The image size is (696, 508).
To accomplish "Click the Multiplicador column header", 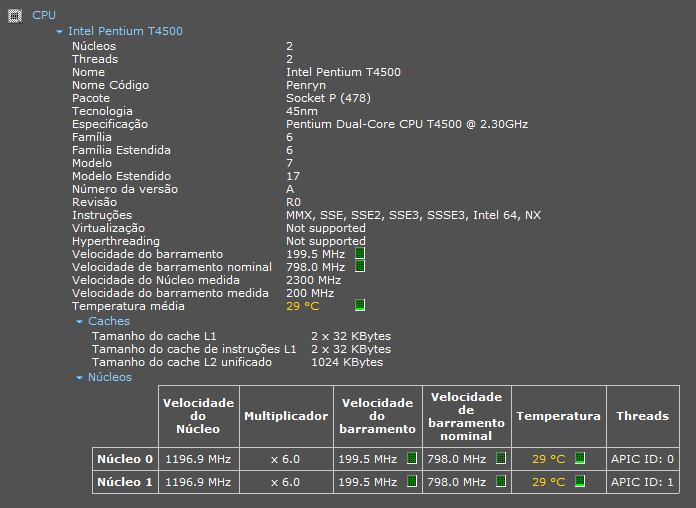I will coord(286,416).
